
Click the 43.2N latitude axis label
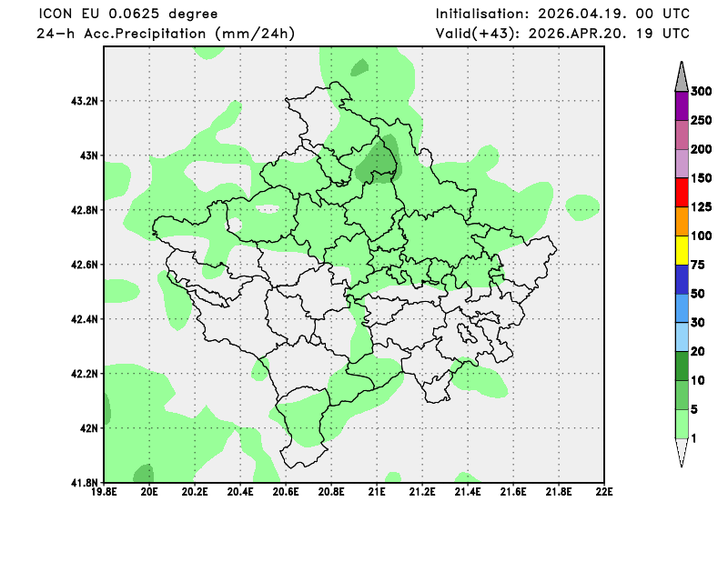point(84,101)
